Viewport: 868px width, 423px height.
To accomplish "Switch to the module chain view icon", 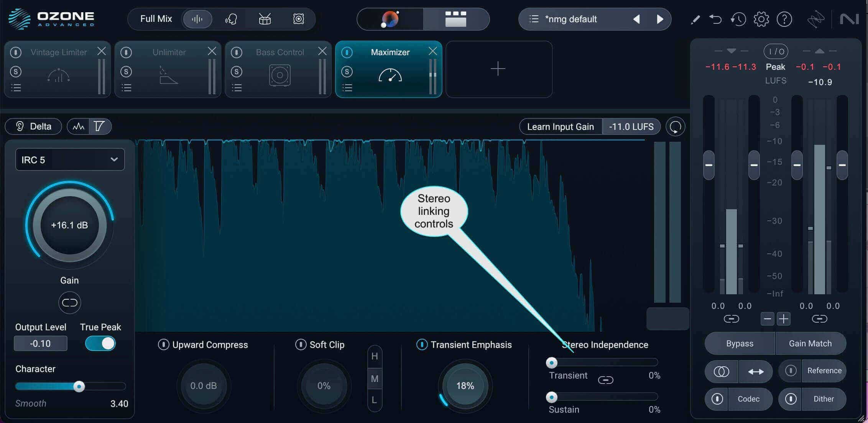I will click(x=456, y=19).
